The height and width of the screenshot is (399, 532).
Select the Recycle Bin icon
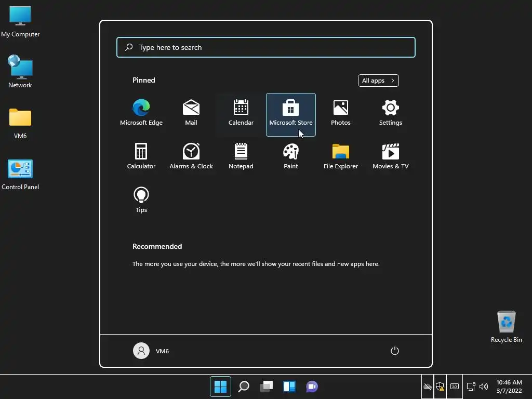coord(506,326)
